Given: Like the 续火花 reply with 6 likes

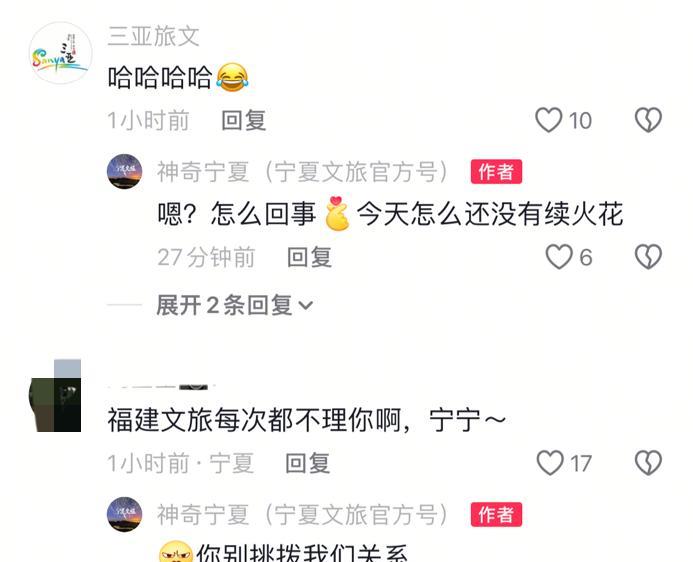Looking at the screenshot, I should (x=559, y=257).
